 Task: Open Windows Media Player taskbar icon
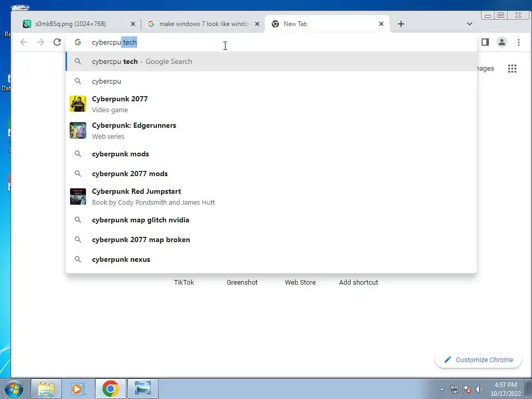click(x=78, y=389)
